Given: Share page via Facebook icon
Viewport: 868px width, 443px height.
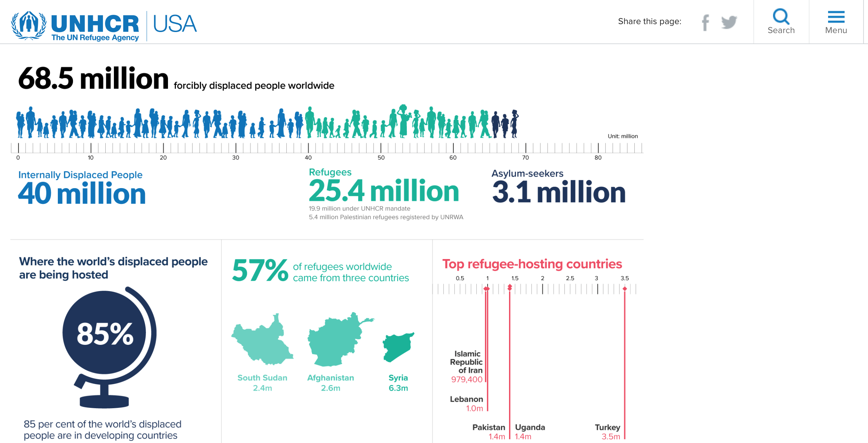Looking at the screenshot, I should point(705,23).
